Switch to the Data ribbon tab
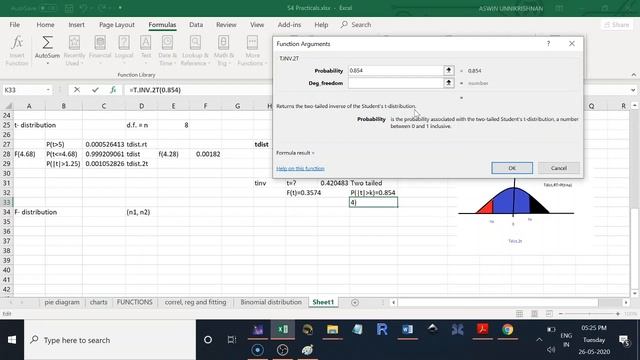The height and width of the screenshot is (360, 640). pos(196,24)
